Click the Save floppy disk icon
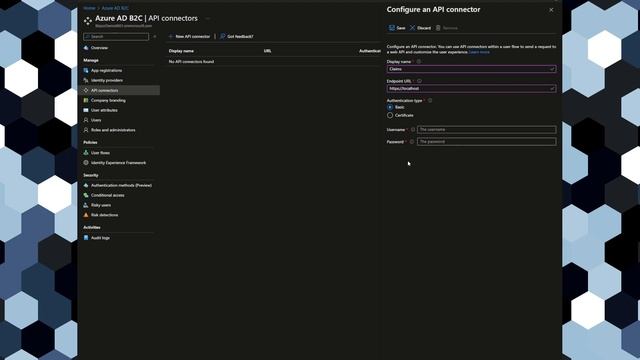Image resolution: width=640 pixels, height=360 pixels. coord(391,28)
